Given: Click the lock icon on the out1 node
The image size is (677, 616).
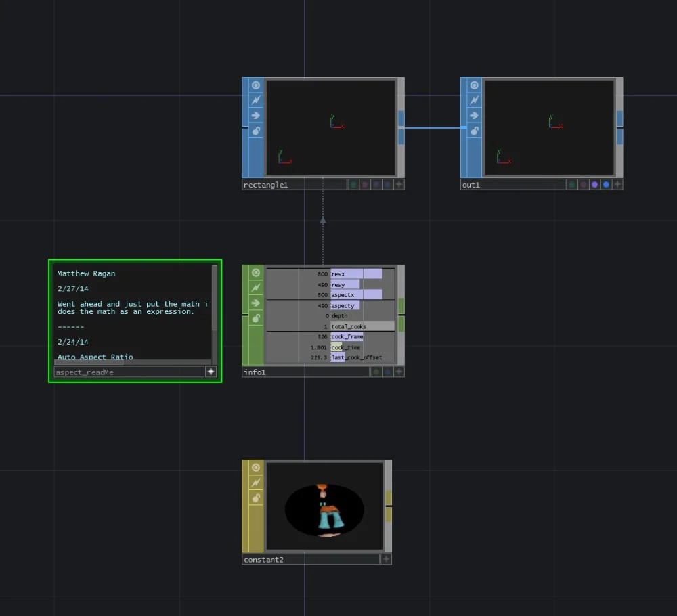Looking at the screenshot, I should [x=475, y=131].
